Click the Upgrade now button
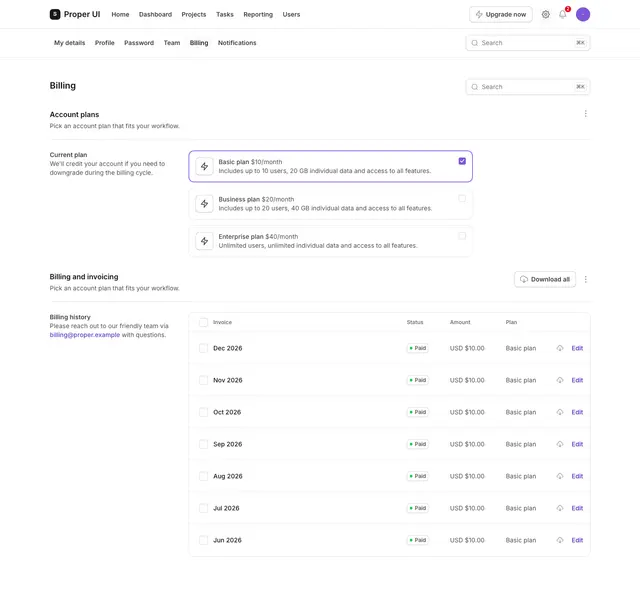The image size is (640, 599). click(501, 14)
